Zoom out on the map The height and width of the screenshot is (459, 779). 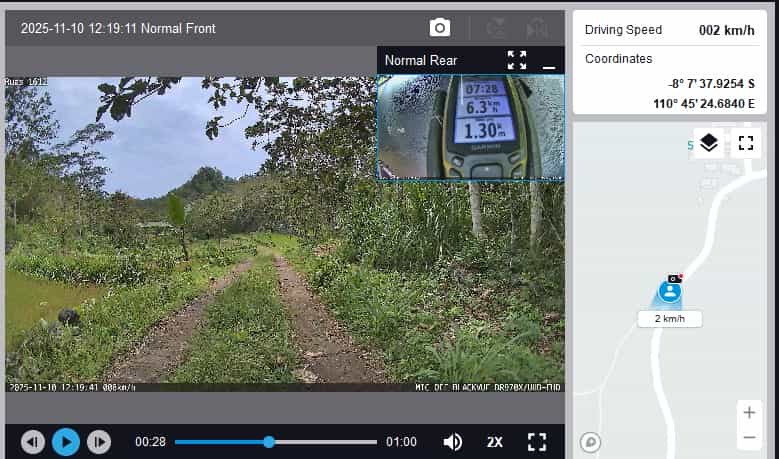749,438
